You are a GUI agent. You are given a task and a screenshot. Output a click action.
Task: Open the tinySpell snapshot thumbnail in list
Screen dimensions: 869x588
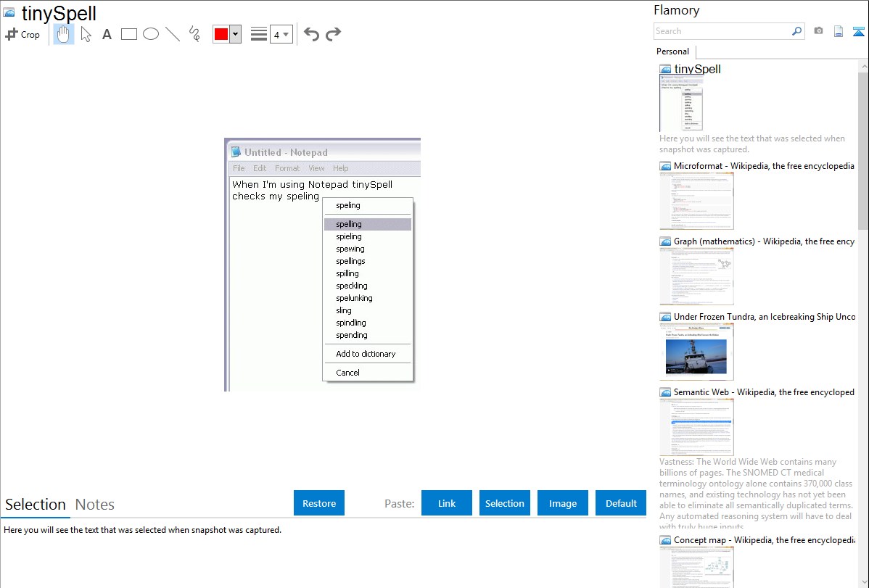click(681, 104)
